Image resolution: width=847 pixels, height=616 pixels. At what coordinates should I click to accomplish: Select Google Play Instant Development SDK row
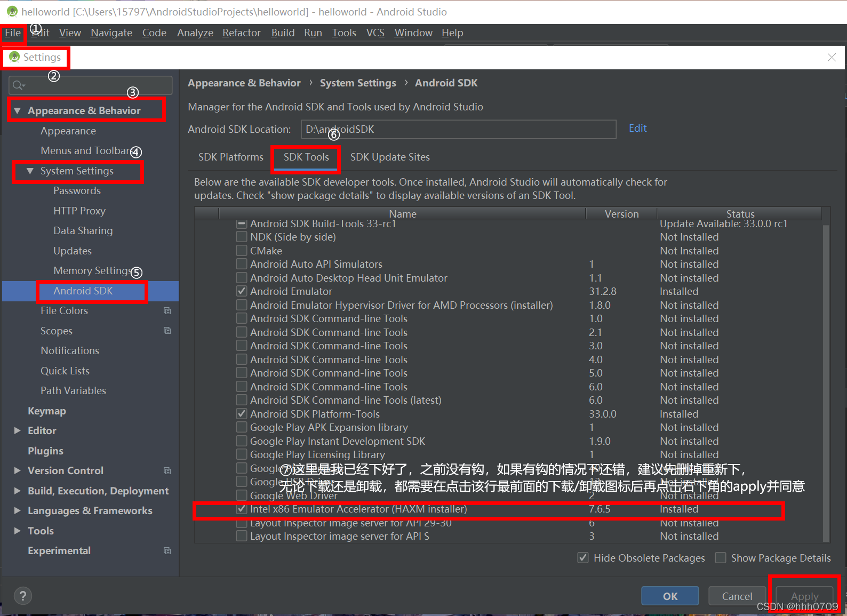[x=508, y=441]
